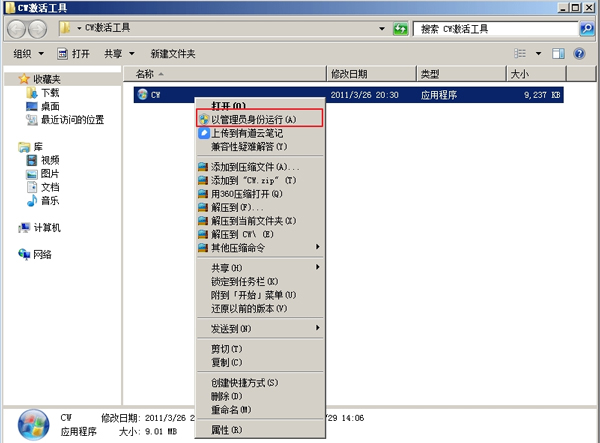This screenshot has height=443, width=600.
Task: Select 收藏夹 in the navigation pane
Action: (46, 79)
